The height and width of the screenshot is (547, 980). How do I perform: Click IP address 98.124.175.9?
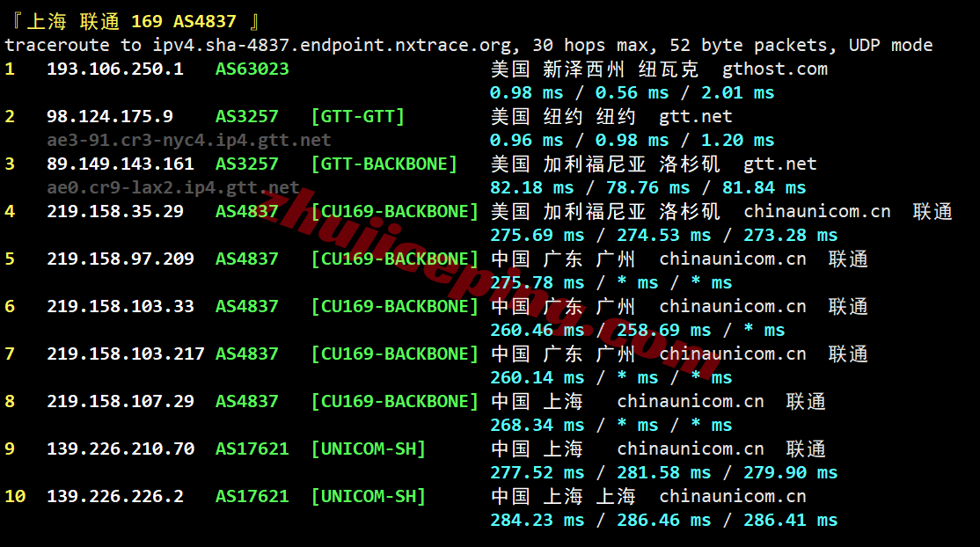[110, 116]
